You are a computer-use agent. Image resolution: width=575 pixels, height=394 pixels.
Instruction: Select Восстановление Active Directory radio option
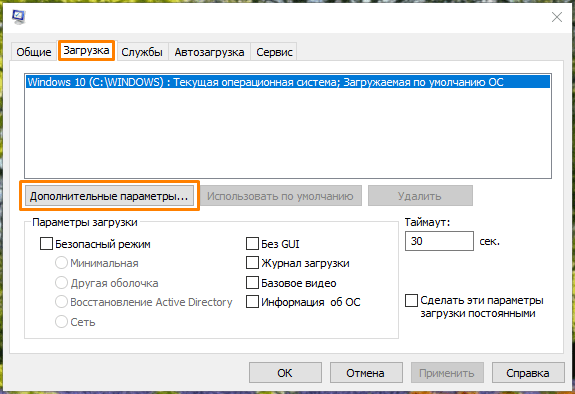tap(61, 302)
